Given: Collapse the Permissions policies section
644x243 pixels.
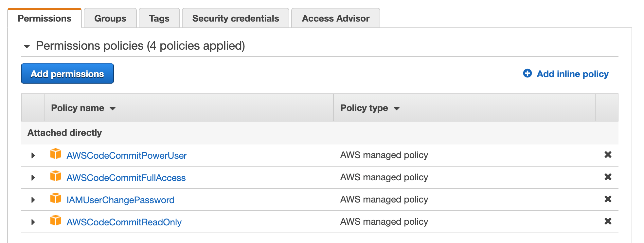Looking at the screenshot, I should coord(27,46).
